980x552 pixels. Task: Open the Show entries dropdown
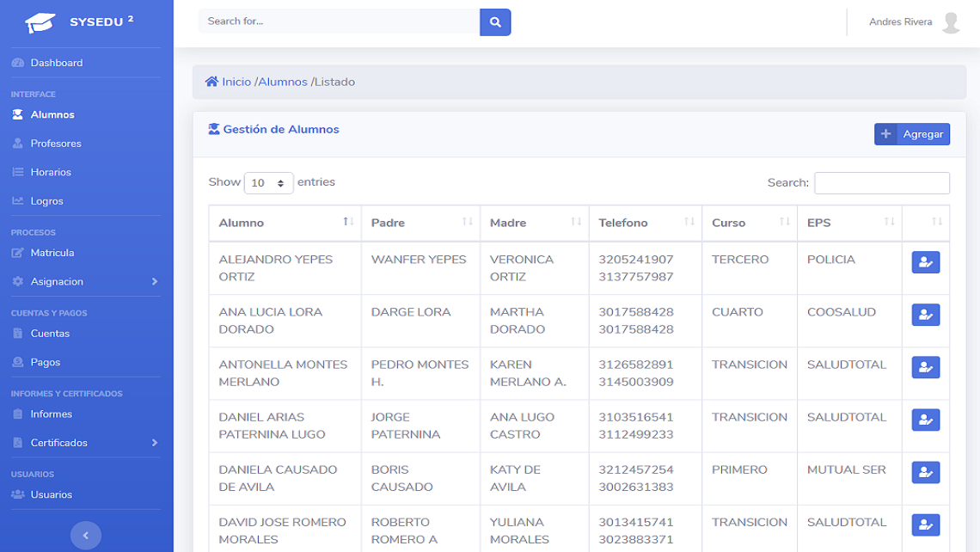click(268, 183)
